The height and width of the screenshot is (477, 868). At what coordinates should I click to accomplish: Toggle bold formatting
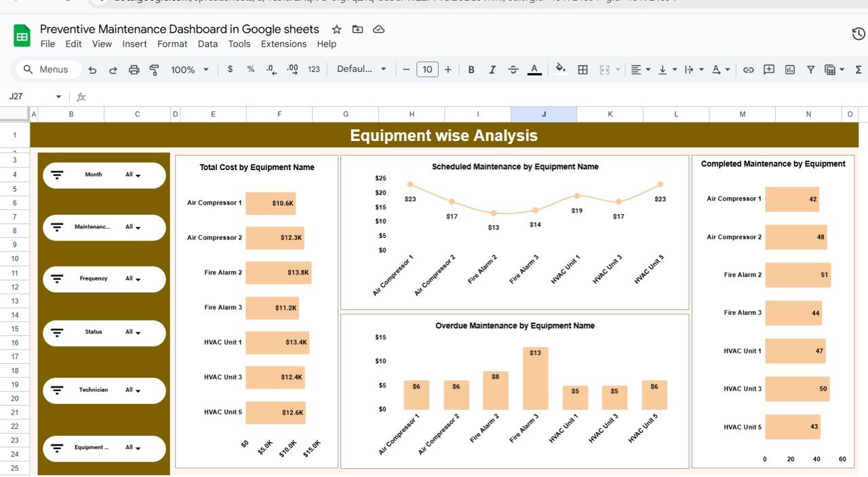(471, 69)
